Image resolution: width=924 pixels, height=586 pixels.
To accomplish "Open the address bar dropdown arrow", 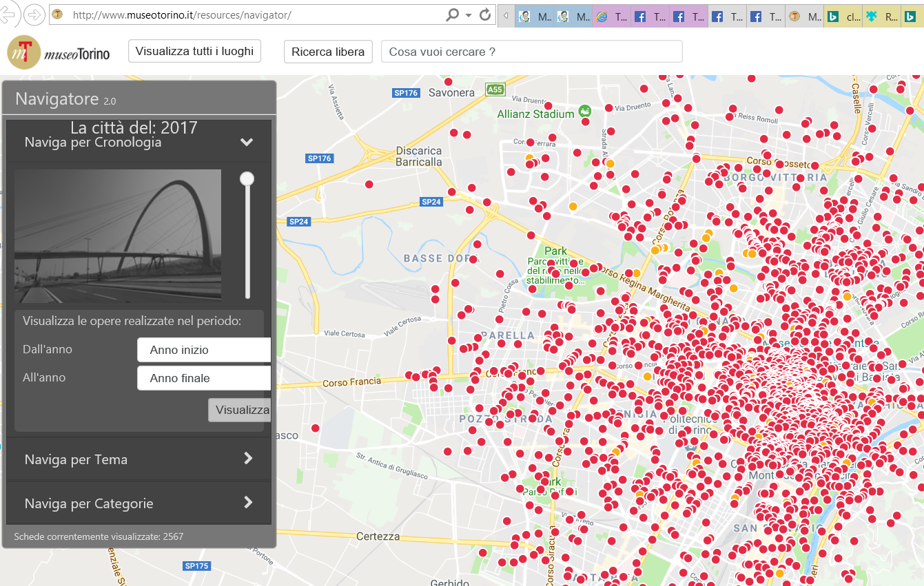I will click(469, 15).
